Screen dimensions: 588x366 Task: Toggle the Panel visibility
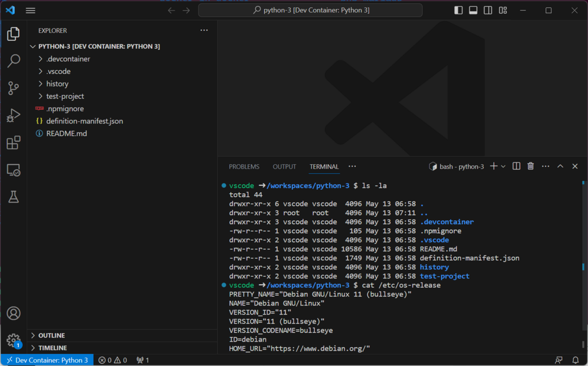coord(473,10)
